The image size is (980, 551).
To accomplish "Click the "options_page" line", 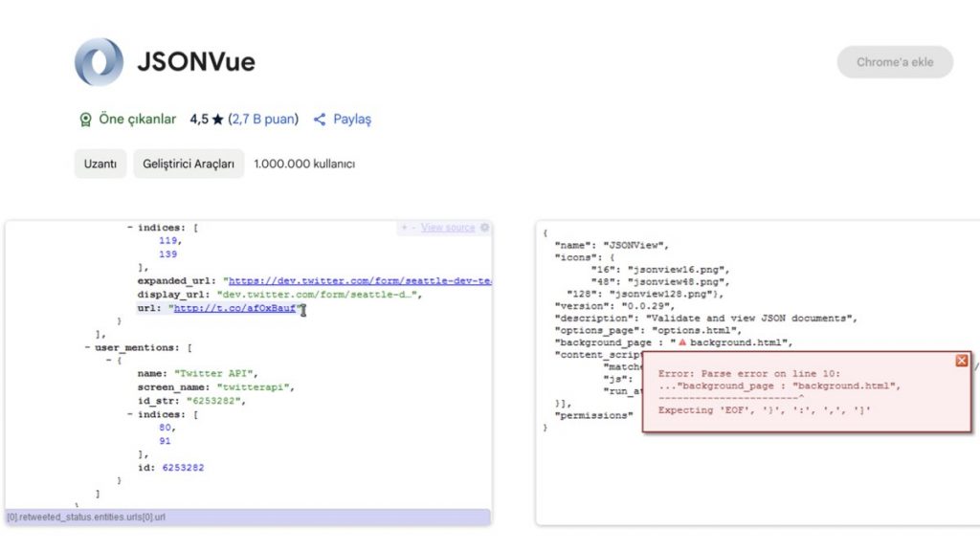I will 648,330.
